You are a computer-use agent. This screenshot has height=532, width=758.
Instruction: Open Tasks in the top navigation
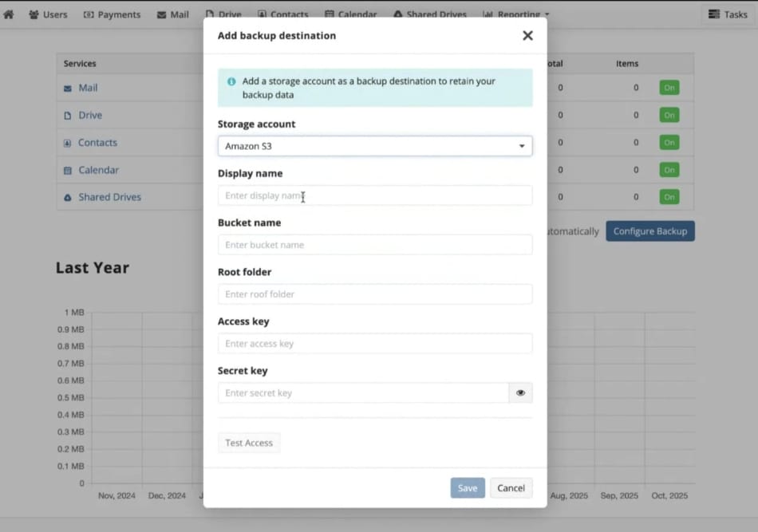(728, 14)
